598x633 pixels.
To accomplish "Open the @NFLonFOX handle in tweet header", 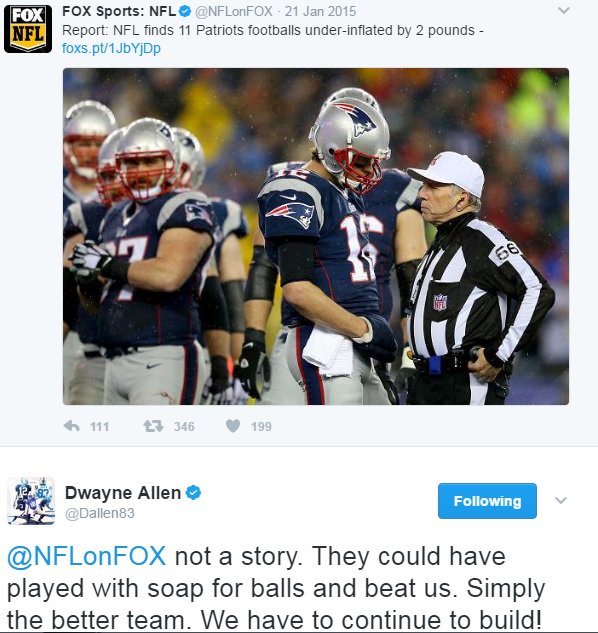I will click(x=234, y=11).
